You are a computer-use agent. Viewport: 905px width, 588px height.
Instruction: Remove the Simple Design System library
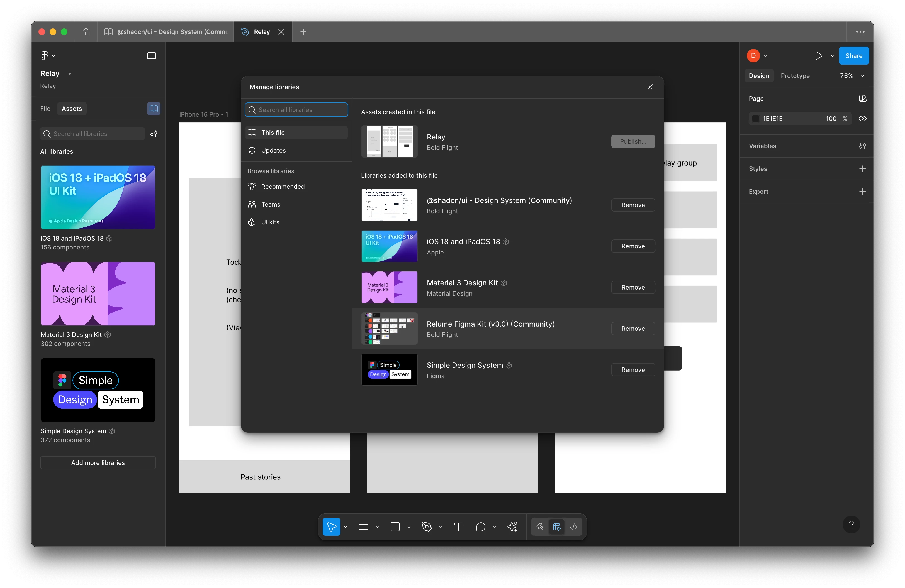[x=633, y=370]
